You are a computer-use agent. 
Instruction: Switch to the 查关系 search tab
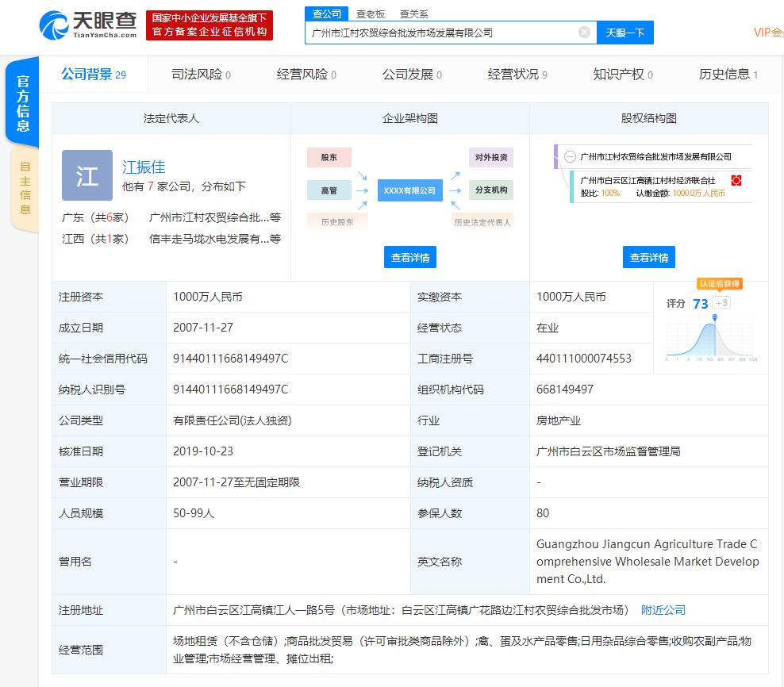(x=414, y=14)
